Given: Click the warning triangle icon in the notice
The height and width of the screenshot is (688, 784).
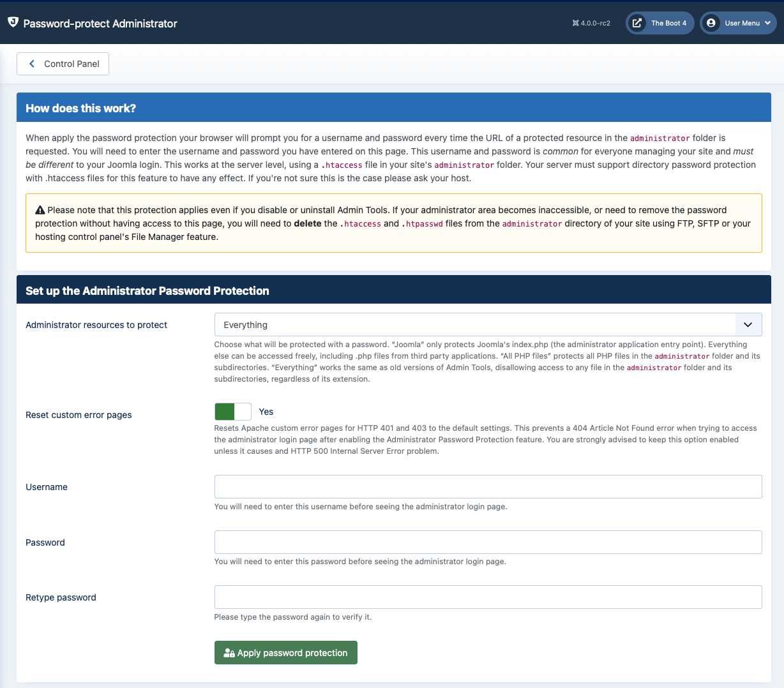Looking at the screenshot, I should coord(40,210).
